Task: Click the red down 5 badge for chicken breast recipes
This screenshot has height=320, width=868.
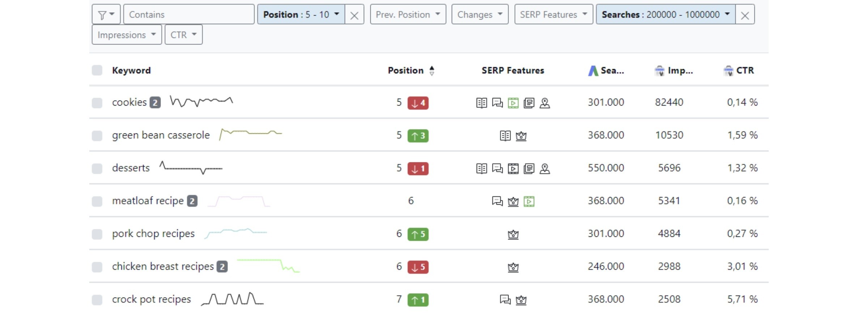Action: [x=418, y=267]
